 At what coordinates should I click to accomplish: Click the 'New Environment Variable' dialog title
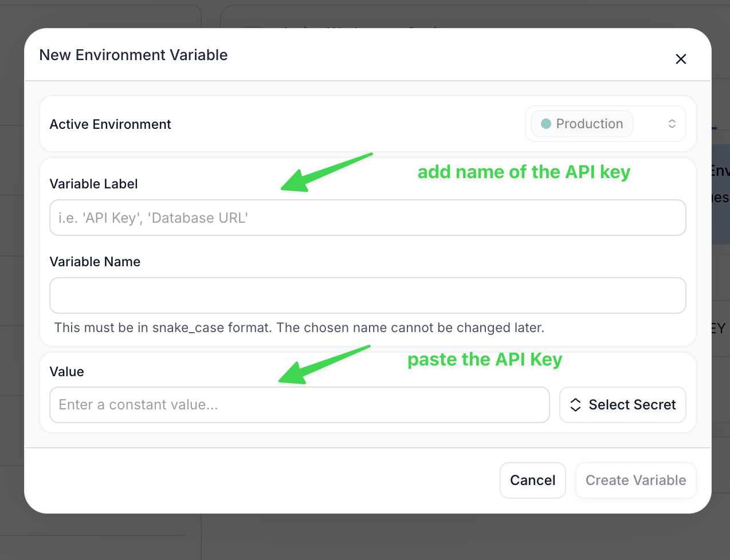134,55
